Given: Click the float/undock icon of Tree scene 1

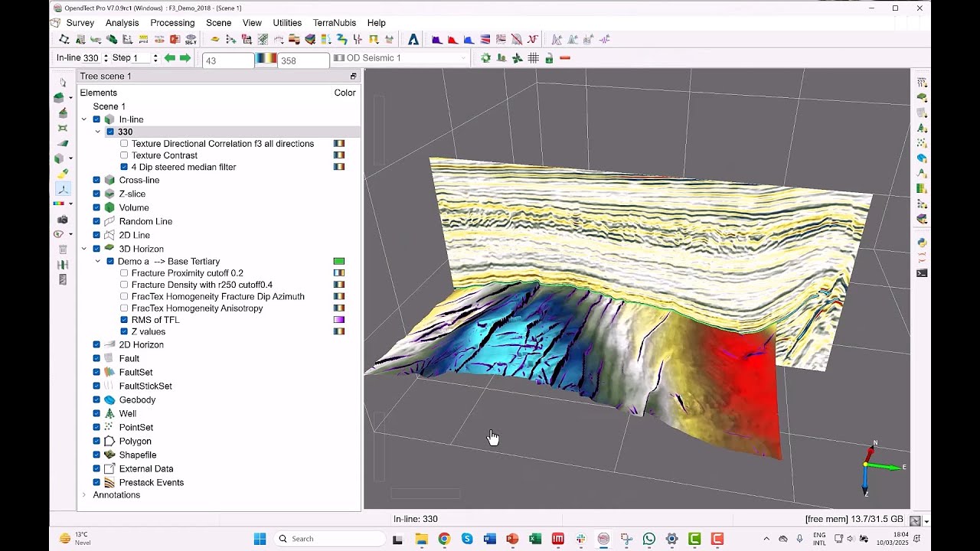Looking at the screenshot, I should 353,77.
